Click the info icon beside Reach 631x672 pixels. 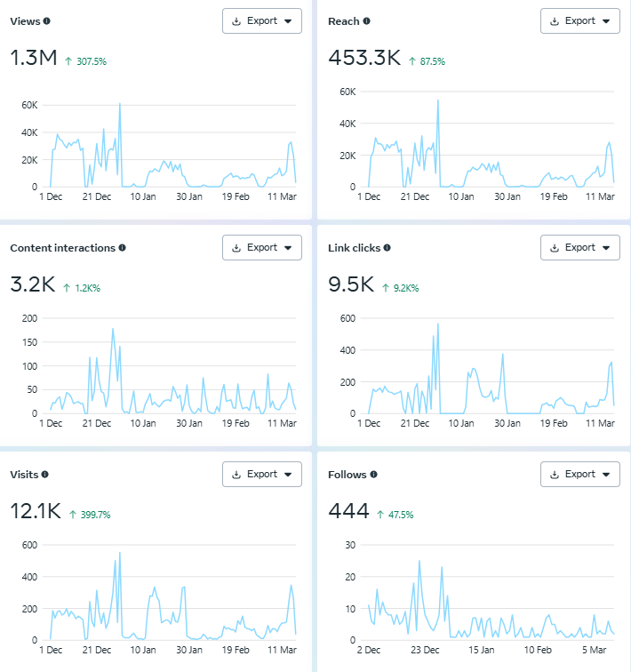[x=366, y=20]
